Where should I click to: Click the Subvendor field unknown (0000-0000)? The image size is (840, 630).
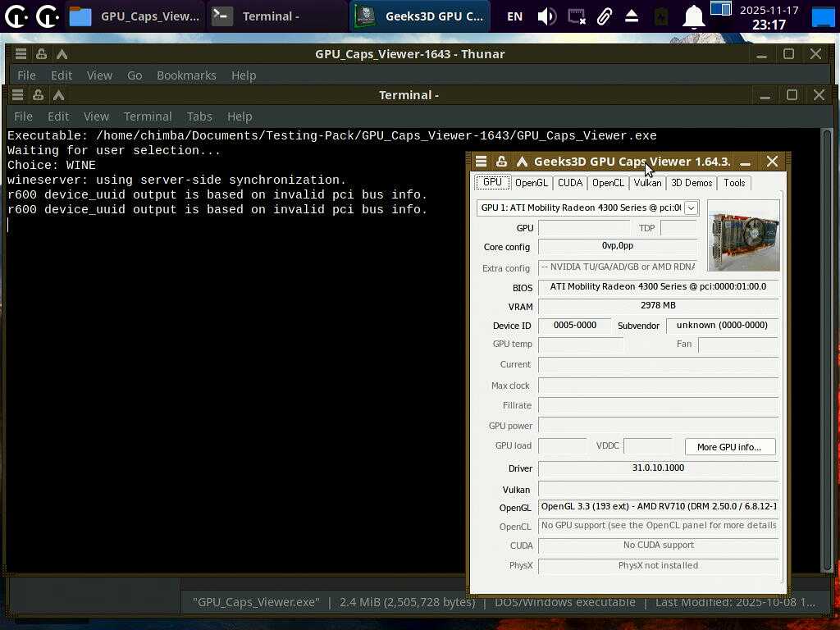[722, 326]
